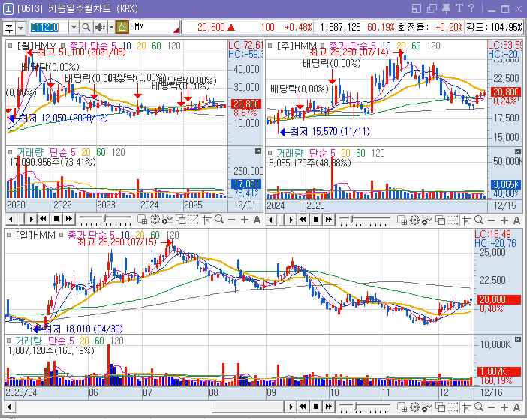
Task: Click the green 신 badge before HMM
Action: tap(122, 27)
